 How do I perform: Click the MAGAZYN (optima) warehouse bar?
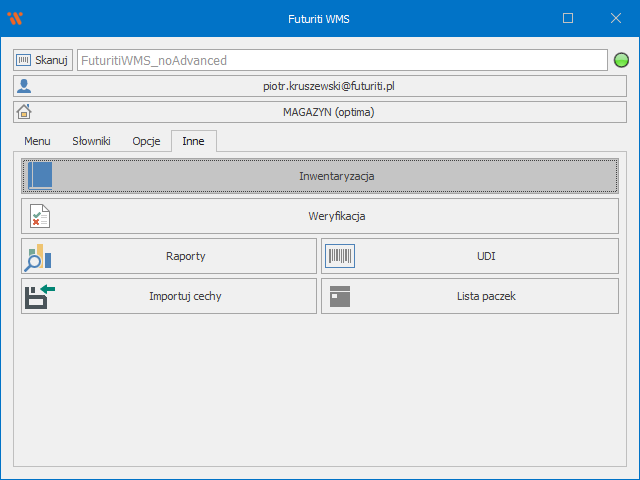coord(330,112)
